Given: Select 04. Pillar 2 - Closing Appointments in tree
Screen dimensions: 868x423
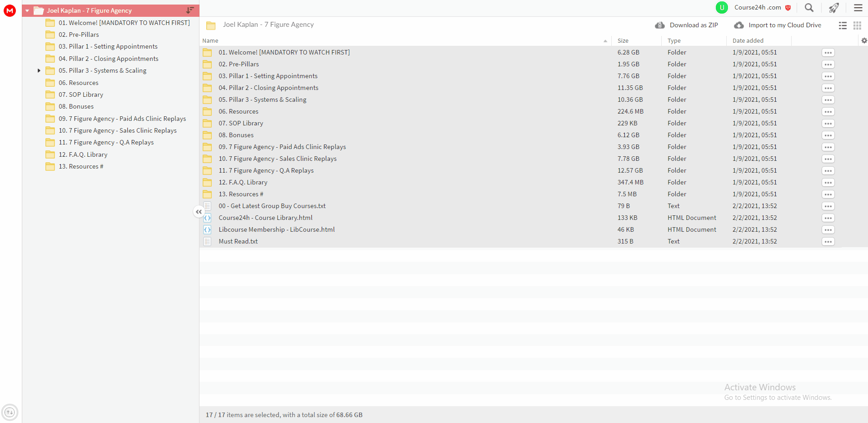Looking at the screenshot, I should point(109,59).
